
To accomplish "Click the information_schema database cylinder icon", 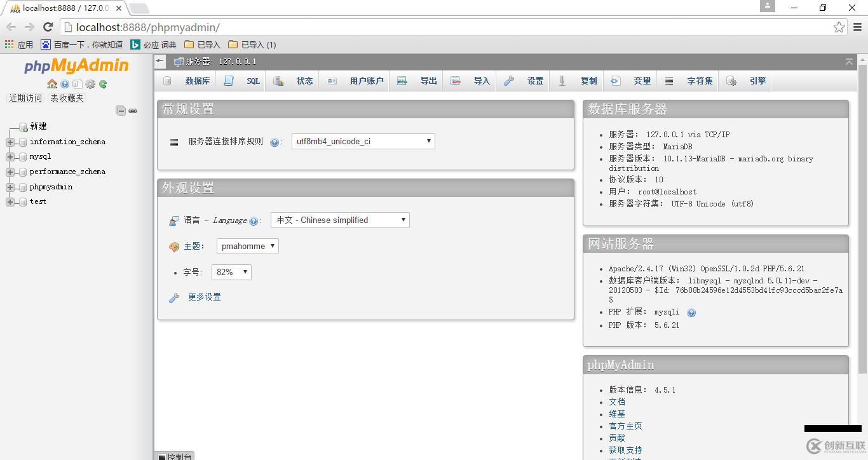I will click(23, 142).
